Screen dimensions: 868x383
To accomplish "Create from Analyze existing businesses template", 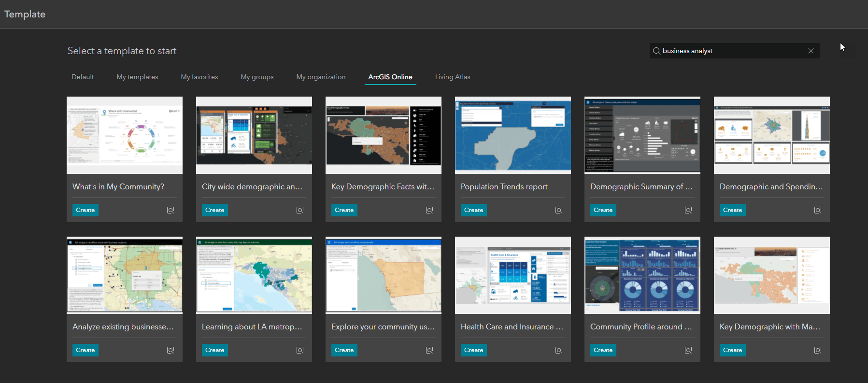I will click(85, 350).
